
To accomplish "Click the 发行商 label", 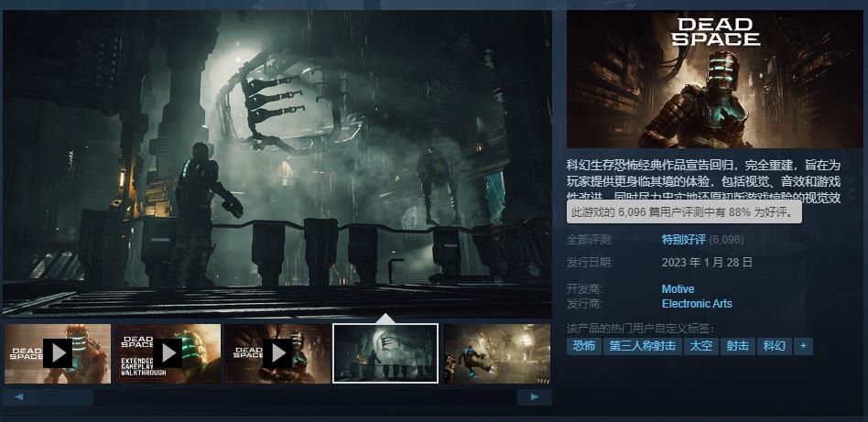I will [x=584, y=304].
